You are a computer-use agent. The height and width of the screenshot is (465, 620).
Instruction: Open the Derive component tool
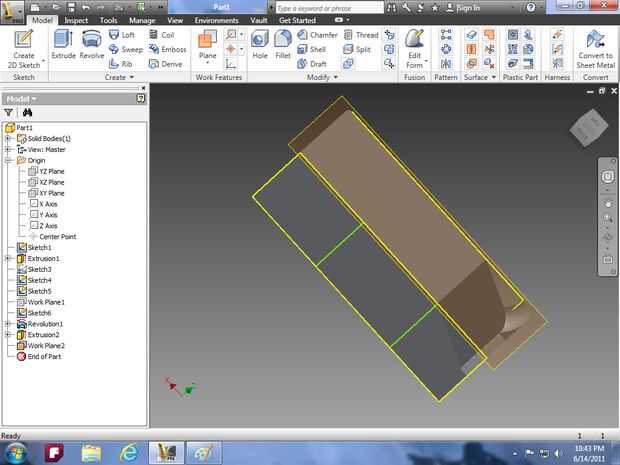165,64
